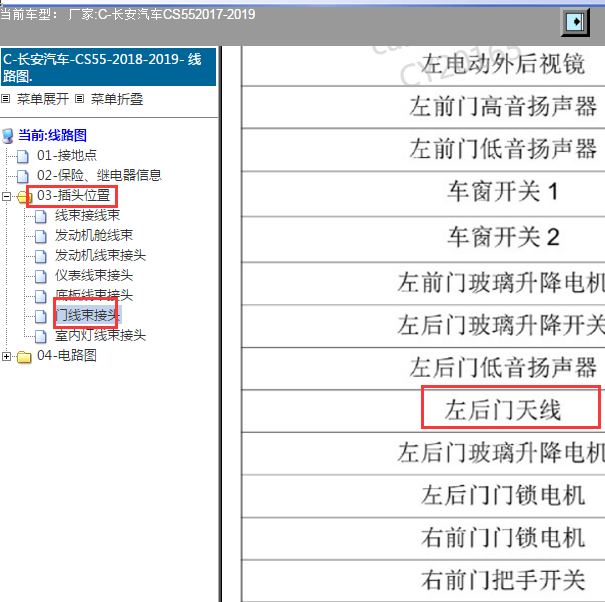
Task: Click the page icon beside 仪表线束接头
Action: (41, 276)
